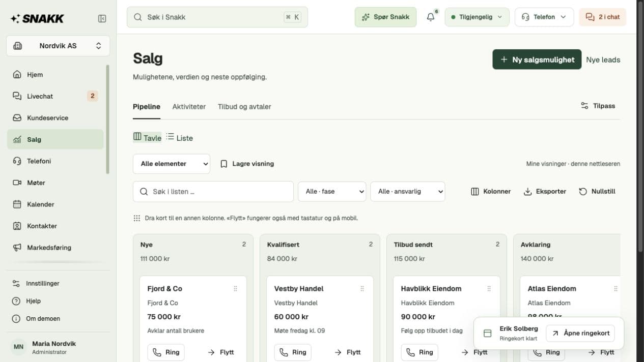Collapse the sidebar with the panel icon

coord(102,19)
